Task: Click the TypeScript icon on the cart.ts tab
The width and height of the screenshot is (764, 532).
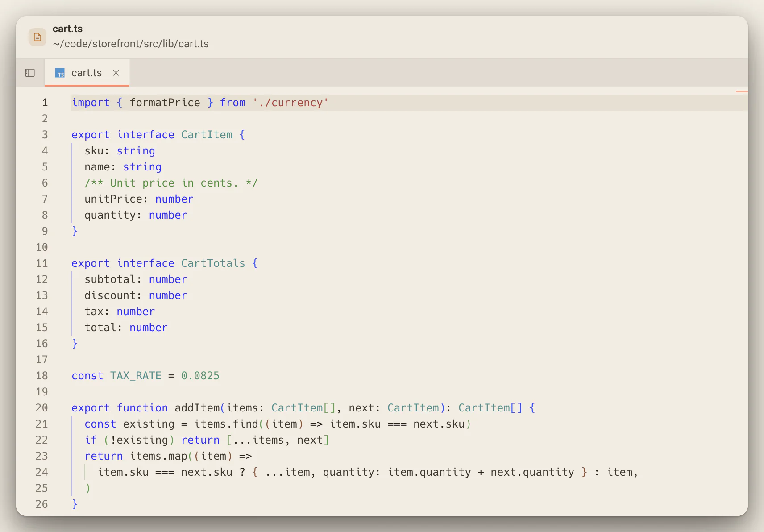Action: (60, 73)
